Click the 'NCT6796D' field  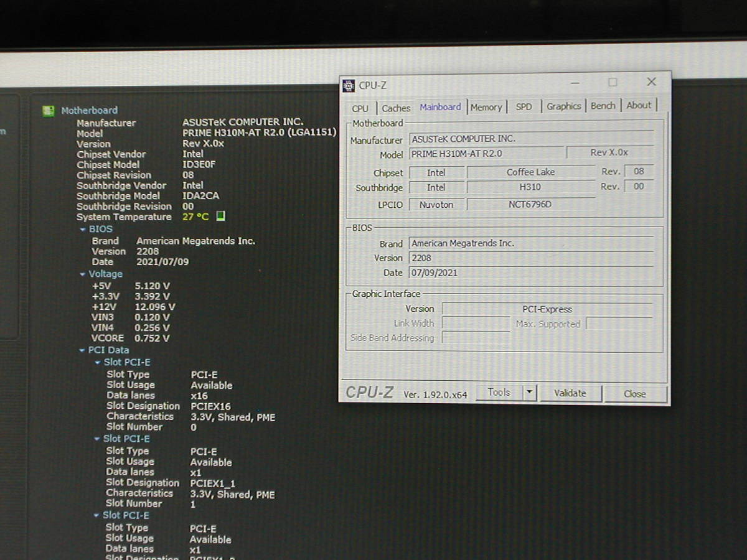tap(531, 204)
